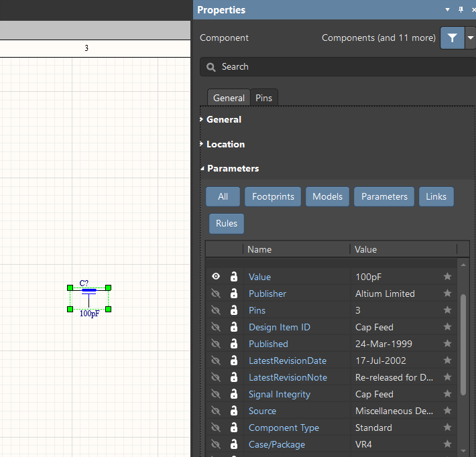The width and height of the screenshot is (476, 457).
Task: Collapse the Parameters section
Action: pyautogui.click(x=202, y=169)
